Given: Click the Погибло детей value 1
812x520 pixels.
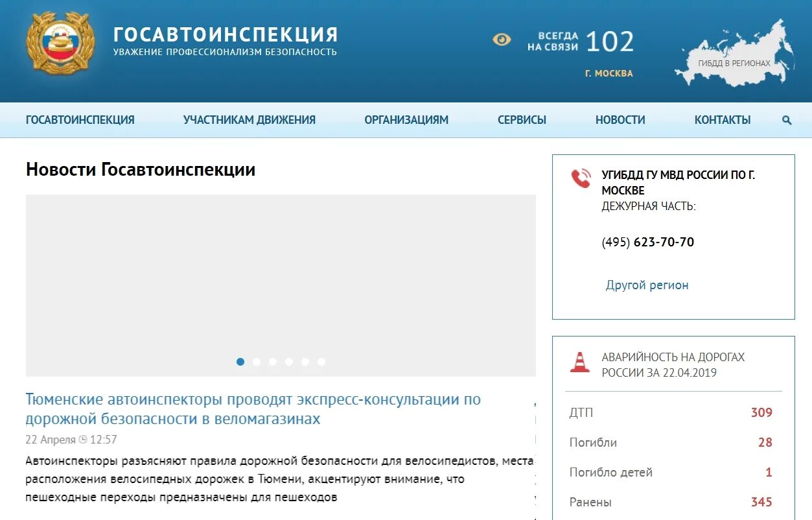Looking at the screenshot, I should click(769, 473).
